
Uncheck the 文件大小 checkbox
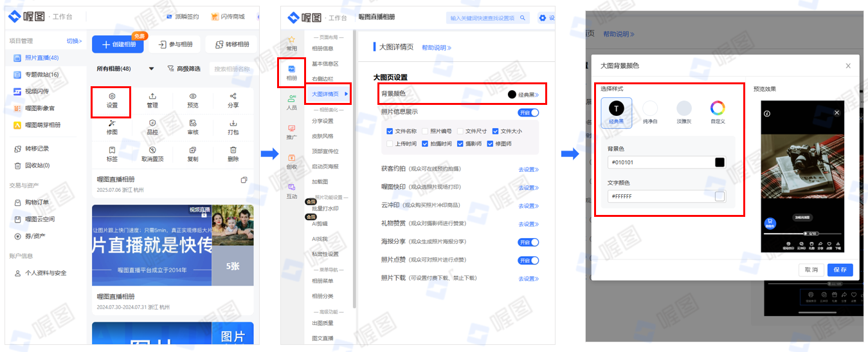pos(496,131)
